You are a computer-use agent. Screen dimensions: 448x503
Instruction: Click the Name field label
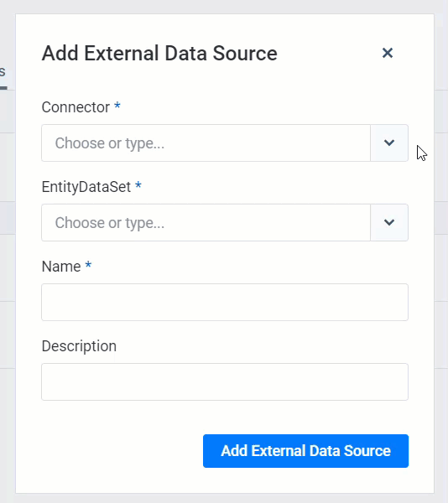(61, 267)
